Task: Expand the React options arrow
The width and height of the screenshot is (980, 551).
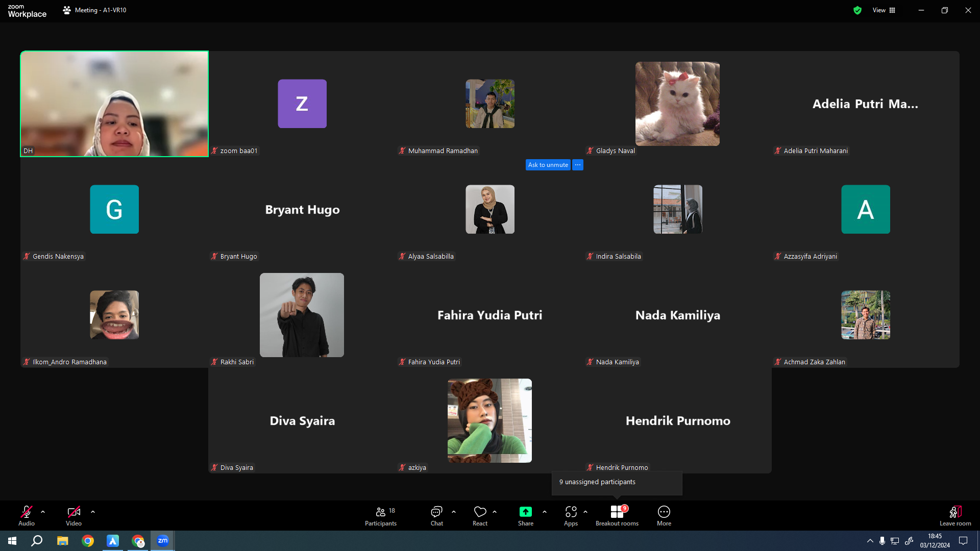Action: (495, 512)
